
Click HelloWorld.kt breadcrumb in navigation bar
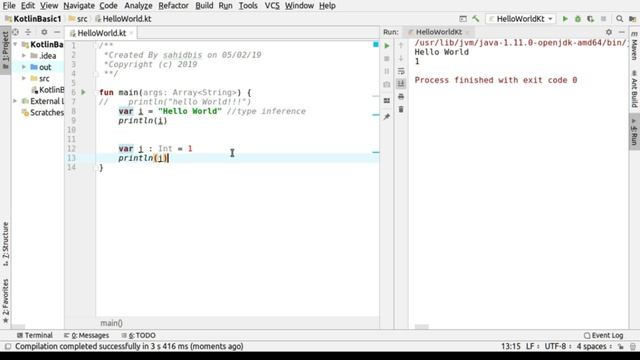(123, 19)
